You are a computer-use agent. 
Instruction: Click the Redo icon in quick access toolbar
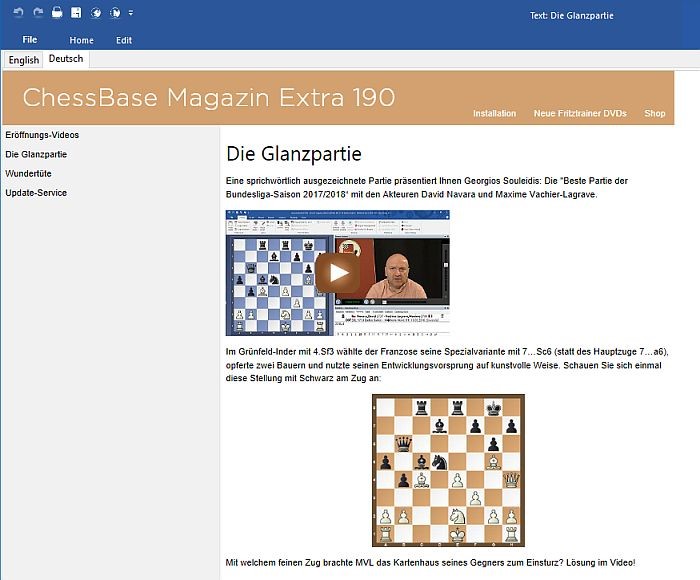click(38, 13)
